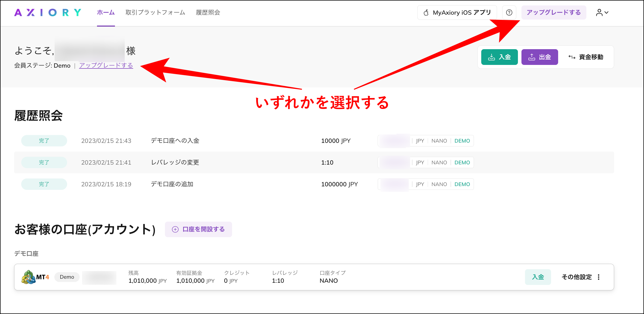Select the ホーム tab
The width and height of the screenshot is (644, 314).
pyautogui.click(x=106, y=12)
